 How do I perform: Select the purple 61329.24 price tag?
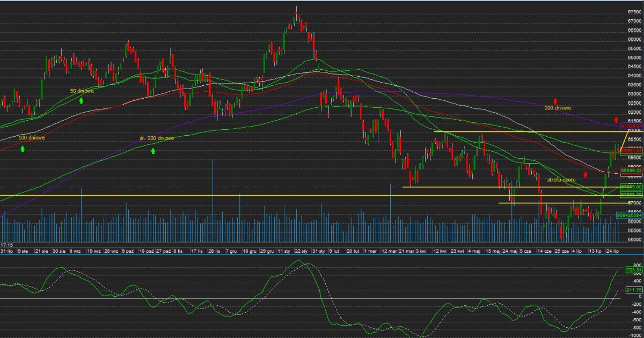pyautogui.click(x=631, y=126)
